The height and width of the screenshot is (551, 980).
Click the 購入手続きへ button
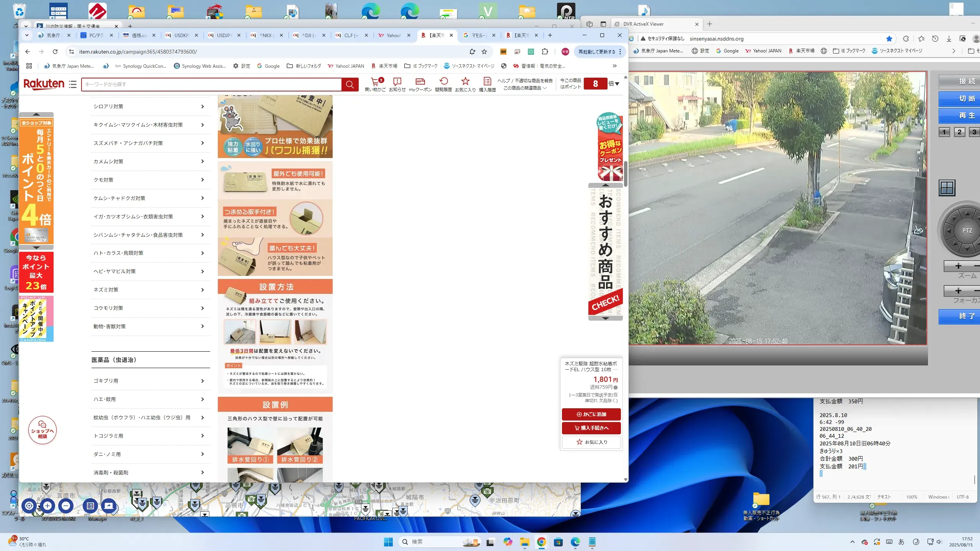click(x=591, y=428)
